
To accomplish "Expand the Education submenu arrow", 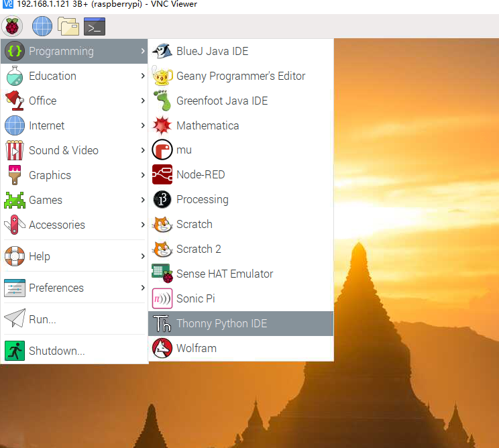I will point(143,76).
